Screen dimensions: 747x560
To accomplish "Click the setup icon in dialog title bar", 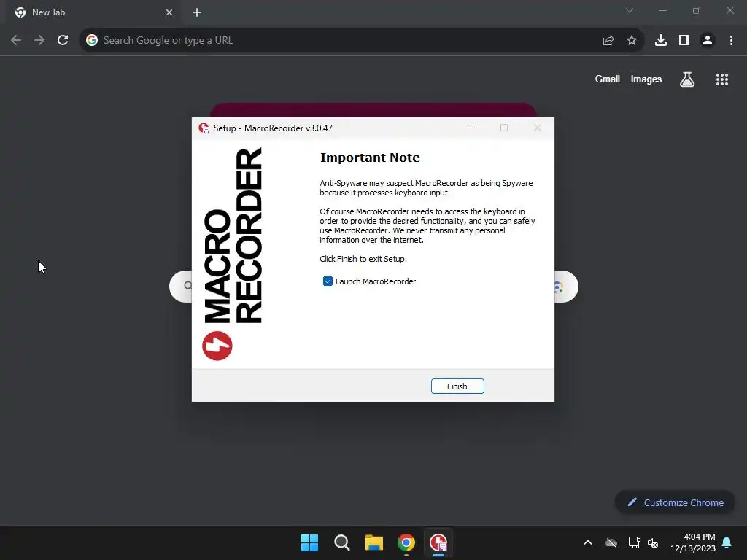I will [204, 128].
